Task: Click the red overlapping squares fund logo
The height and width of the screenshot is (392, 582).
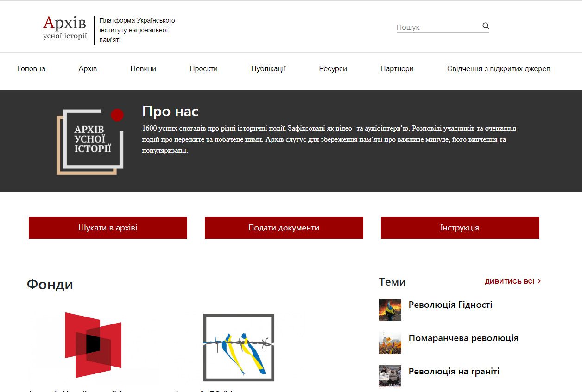Action: coord(93,345)
